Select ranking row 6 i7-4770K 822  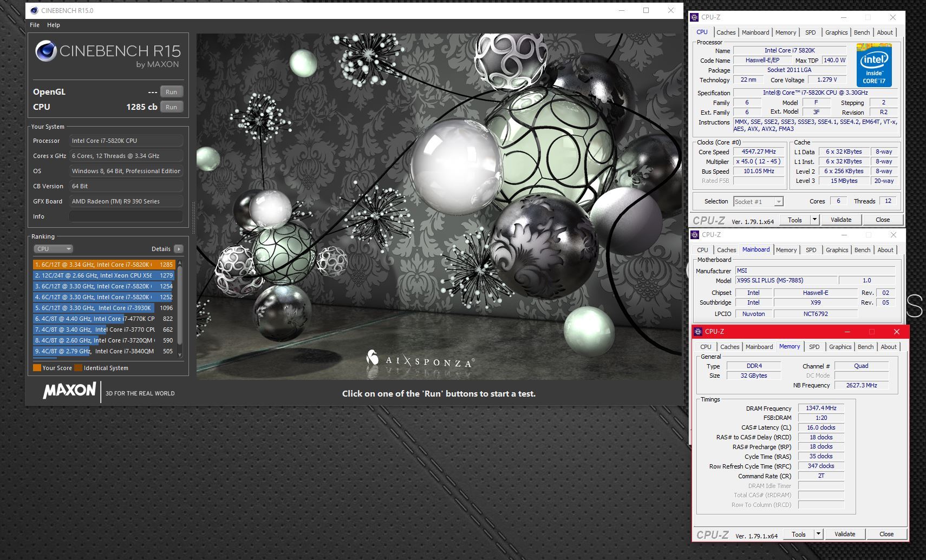coord(104,319)
